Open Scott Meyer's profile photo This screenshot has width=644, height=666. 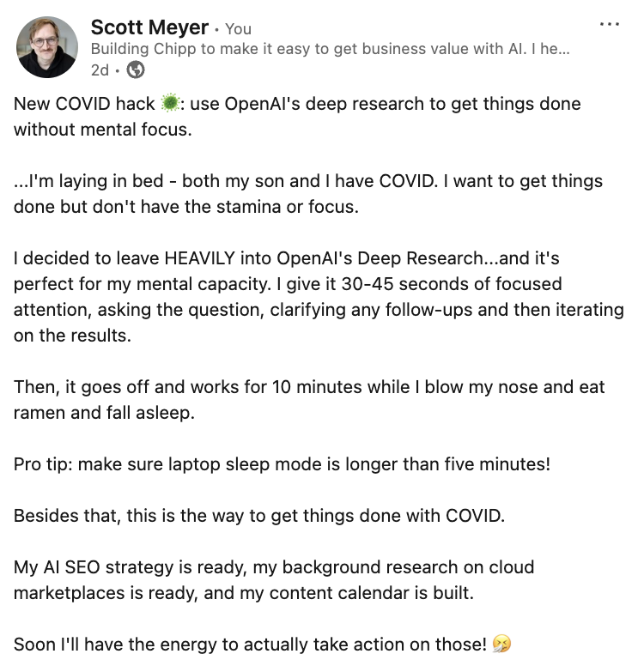coord(46,47)
